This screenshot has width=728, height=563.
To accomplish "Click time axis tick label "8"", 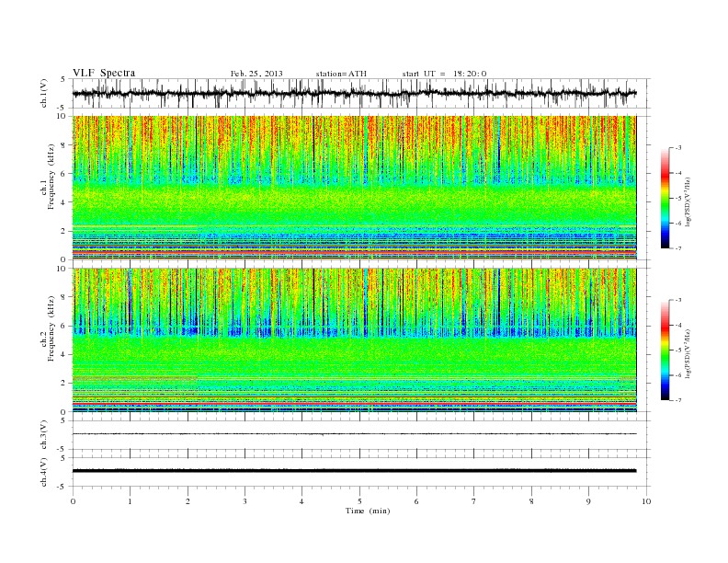I will pyautogui.click(x=531, y=501).
